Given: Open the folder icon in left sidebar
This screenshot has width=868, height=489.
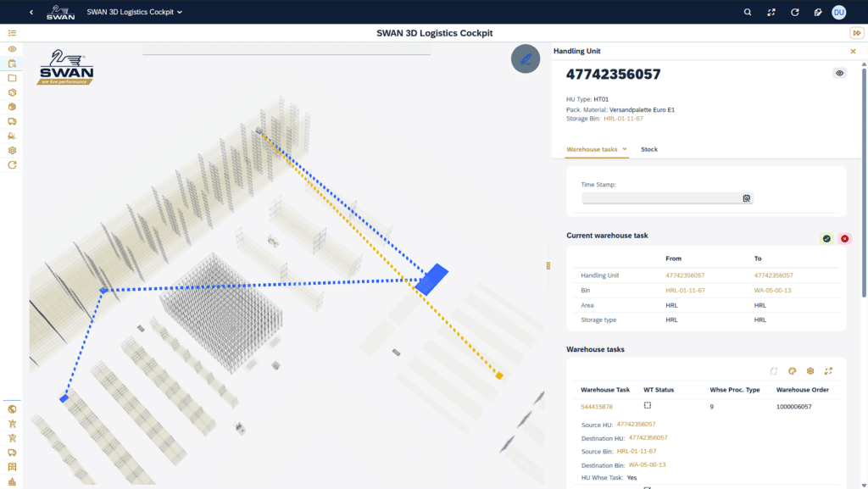Looking at the screenshot, I should tap(12, 78).
